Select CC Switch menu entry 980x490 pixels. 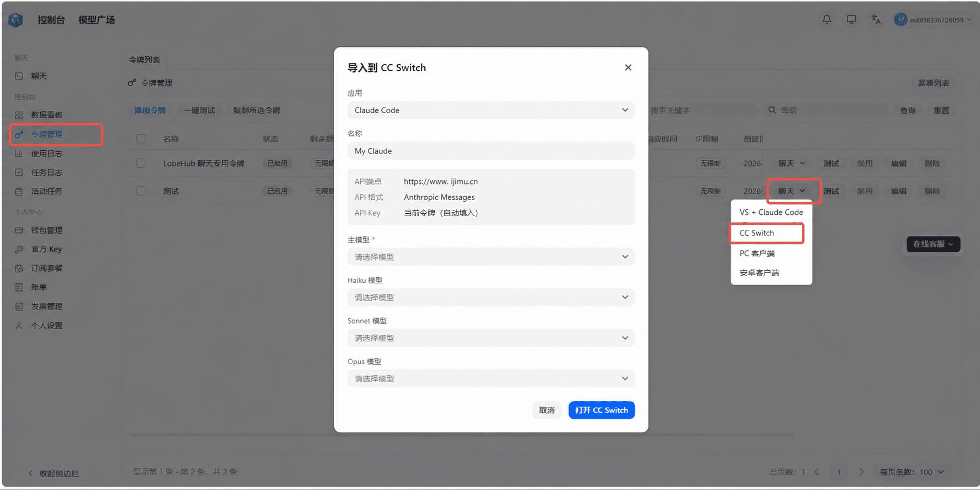tap(767, 233)
